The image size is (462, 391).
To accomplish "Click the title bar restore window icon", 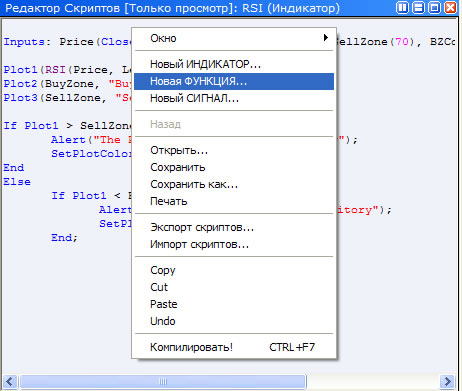I will (x=434, y=8).
